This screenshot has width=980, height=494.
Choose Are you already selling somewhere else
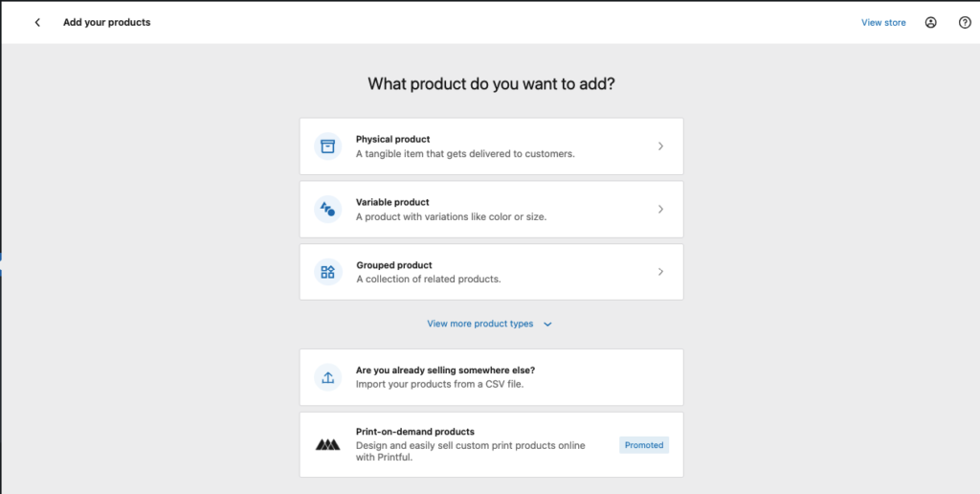[491, 377]
